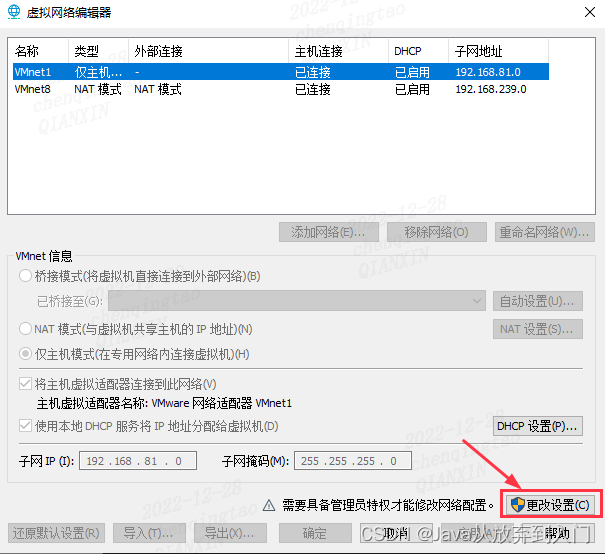Click VMnet8 类型 cell NAT 模式

[98, 89]
